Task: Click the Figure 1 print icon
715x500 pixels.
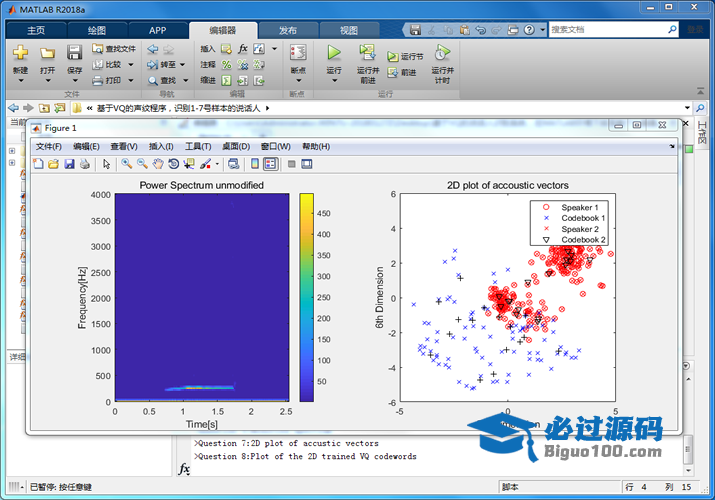Action: [84, 164]
